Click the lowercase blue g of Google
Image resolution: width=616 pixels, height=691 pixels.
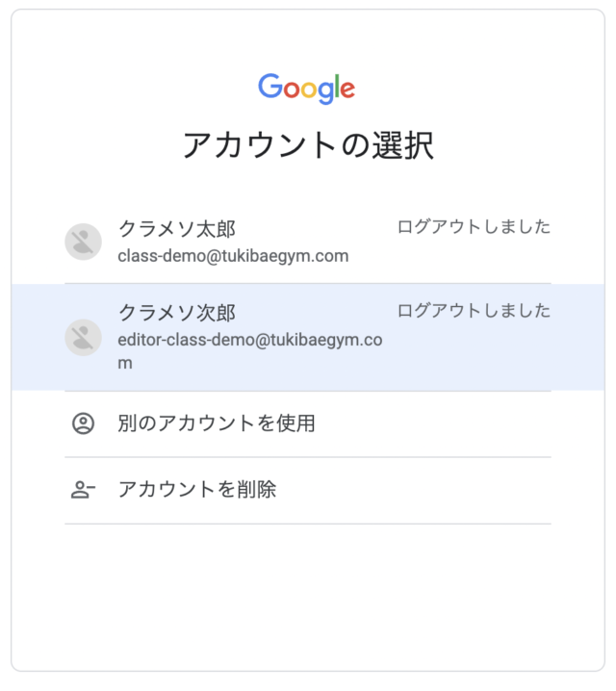[325, 92]
